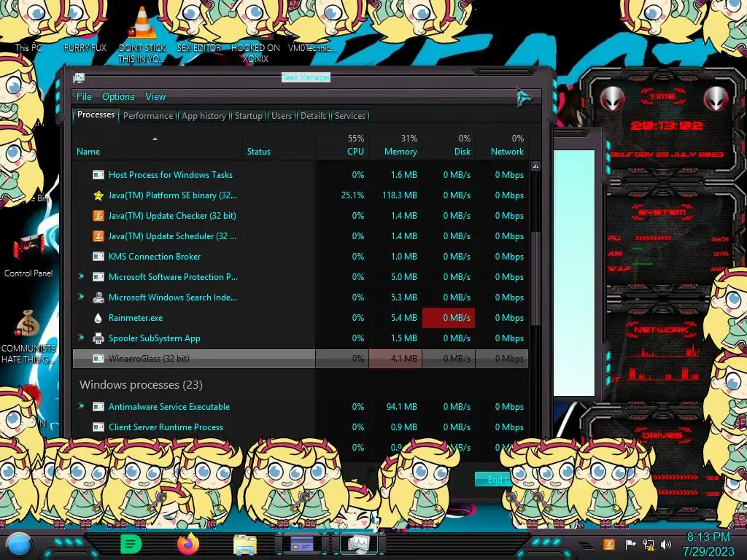The height and width of the screenshot is (560, 747).
Task: Open the Options menu
Action: [117, 97]
